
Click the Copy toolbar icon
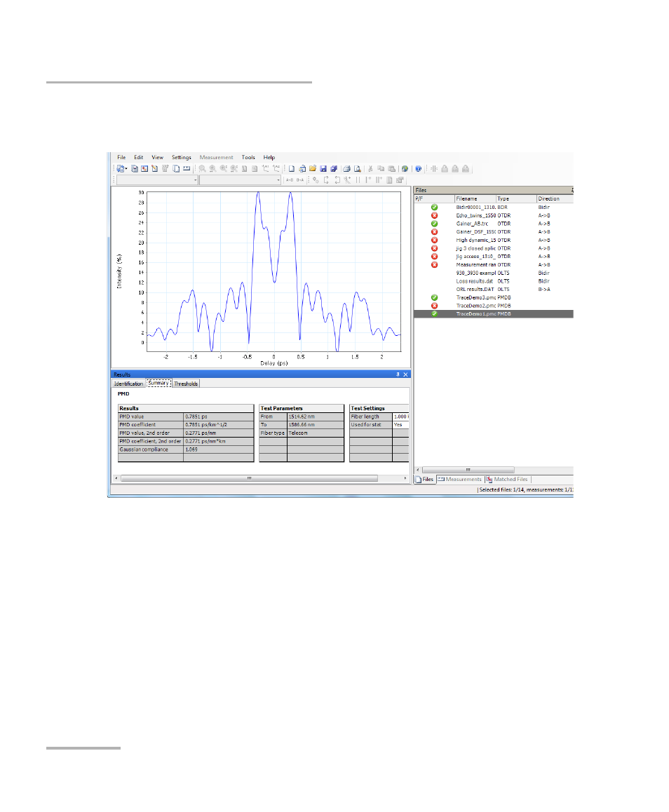pyautogui.click(x=381, y=169)
